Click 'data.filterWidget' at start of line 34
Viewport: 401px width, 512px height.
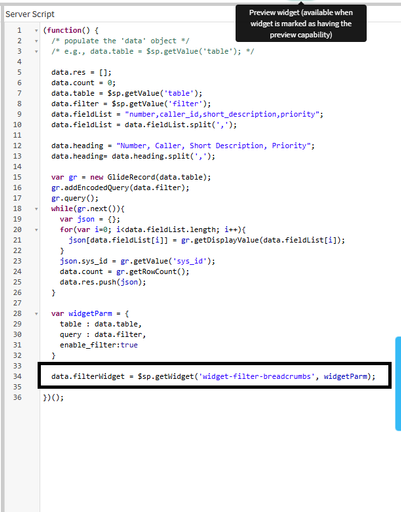pos(88,376)
